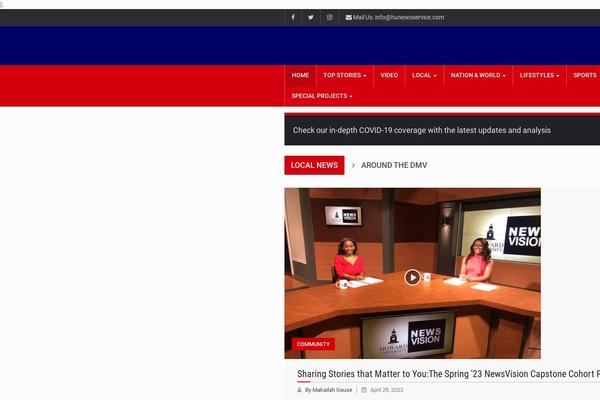Image resolution: width=600 pixels, height=400 pixels.
Task: Open Around the DMV link
Action: pyautogui.click(x=394, y=165)
